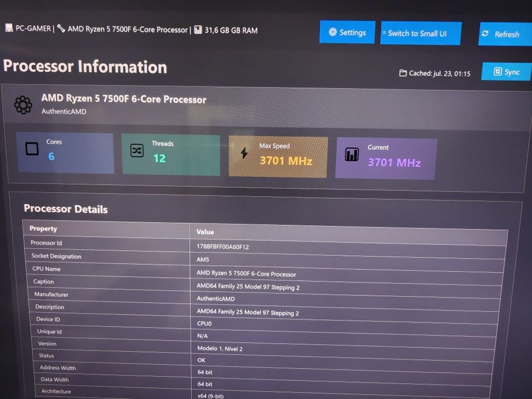Click the Cached: jul. 23, 01:15 text
This screenshot has width=532, height=399.
[x=440, y=74]
